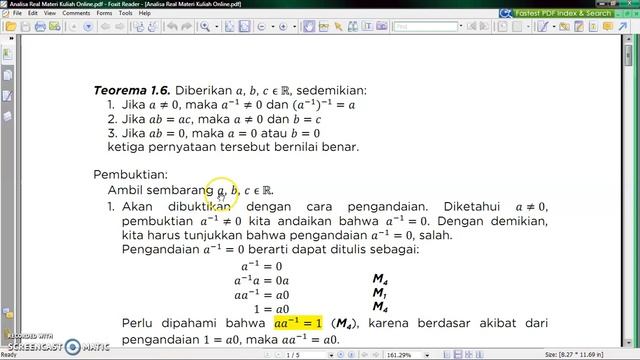
Task: Open the 161.29% zoom level dropdown
Action: click(427, 355)
